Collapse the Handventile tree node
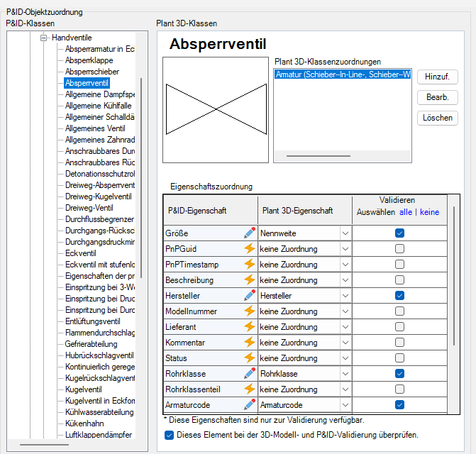 tap(44, 38)
